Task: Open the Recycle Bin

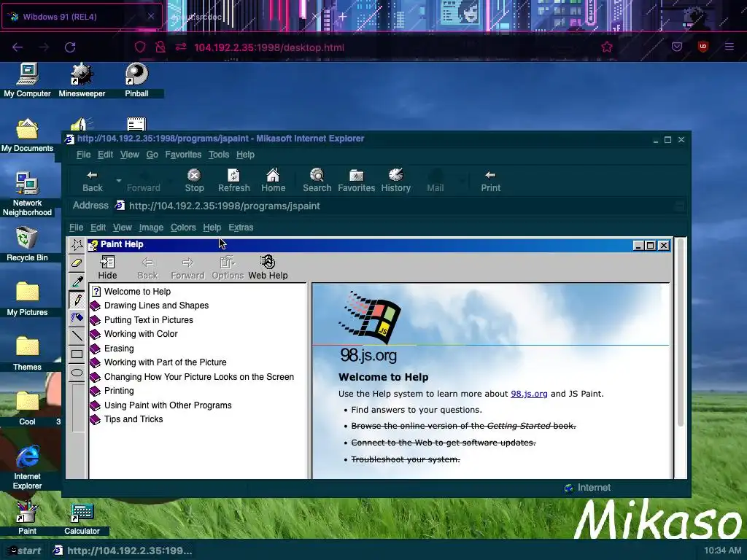Action: tap(27, 244)
